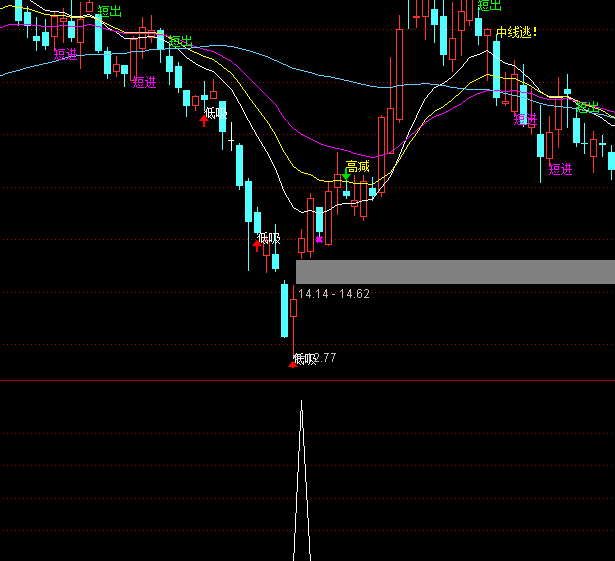Click the green arrow under 高减
Image resolution: width=615 pixels, height=561 pixels.
click(x=346, y=177)
